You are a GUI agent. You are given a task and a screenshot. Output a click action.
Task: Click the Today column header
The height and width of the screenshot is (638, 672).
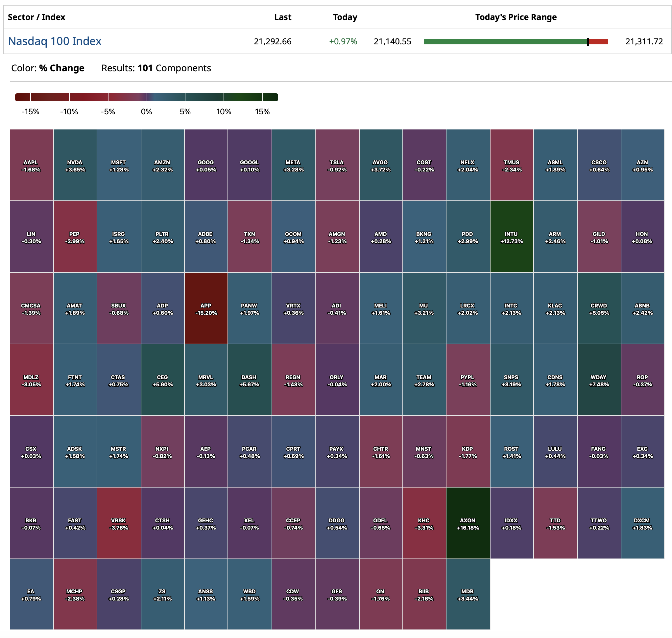click(345, 17)
